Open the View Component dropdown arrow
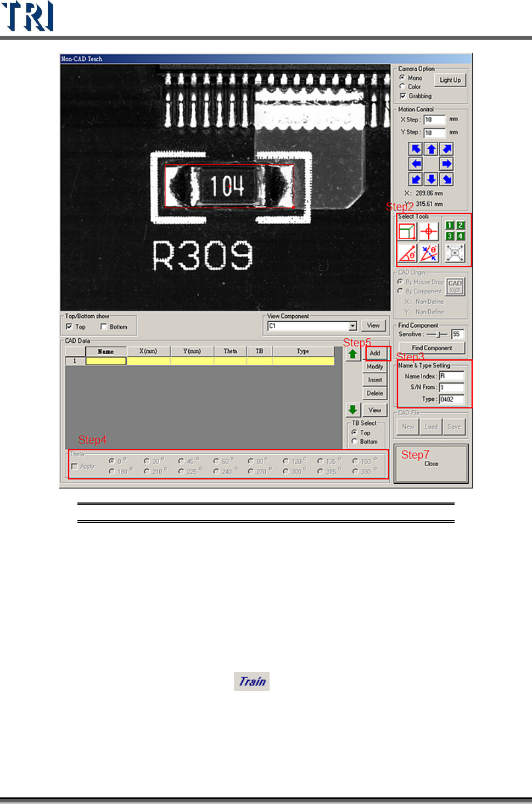Screen dimensions: 532x804 [352, 326]
